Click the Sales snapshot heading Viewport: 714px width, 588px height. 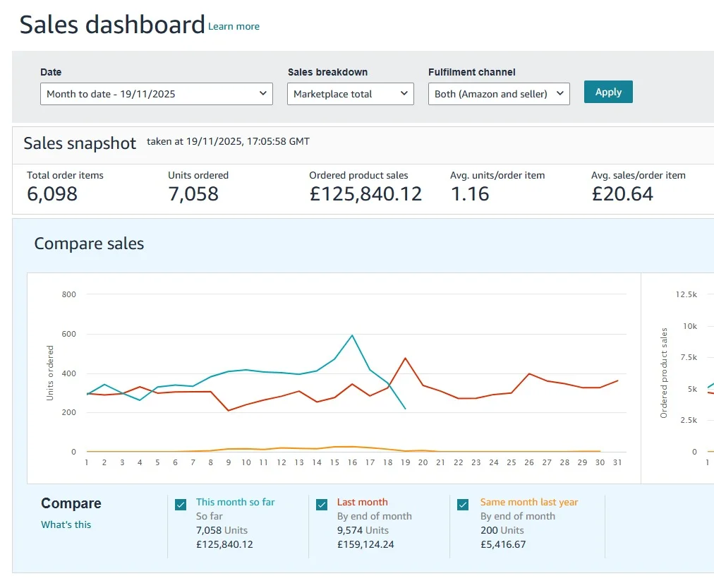[80, 143]
